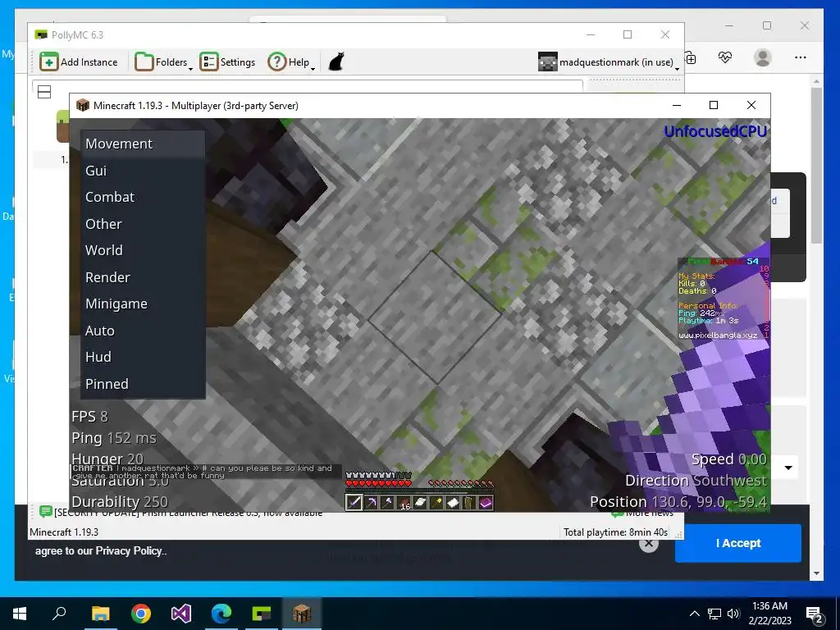Open the notification center with 2 notifications
This screenshot has height=630, width=840.
pyautogui.click(x=815, y=615)
